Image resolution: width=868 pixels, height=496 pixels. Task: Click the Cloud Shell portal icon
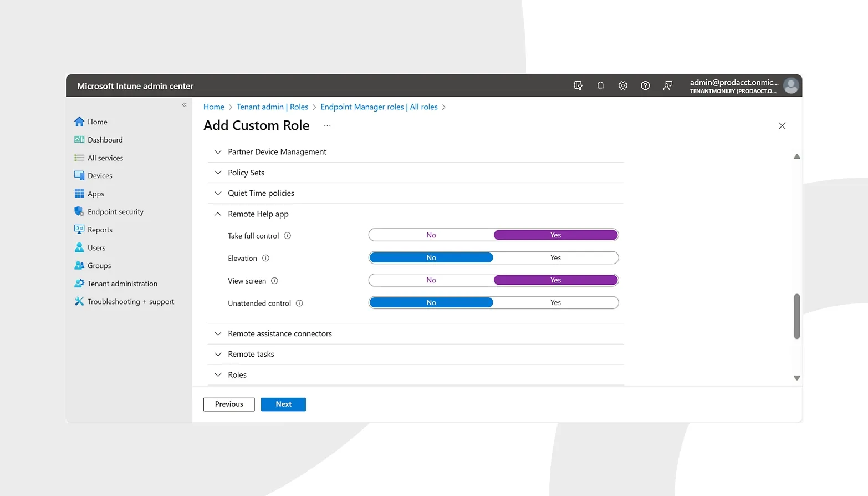click(x=578, y=85)
